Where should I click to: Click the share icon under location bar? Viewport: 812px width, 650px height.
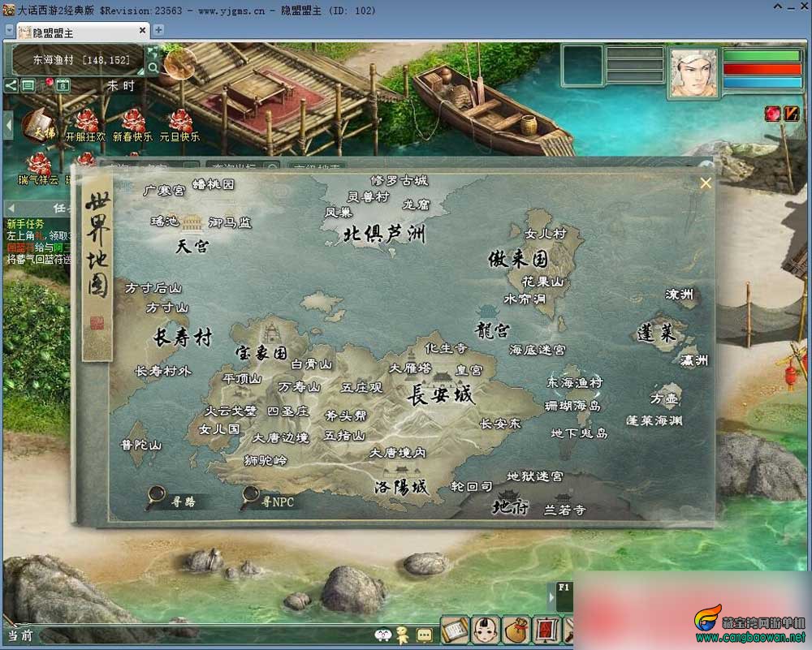[11, 85]
